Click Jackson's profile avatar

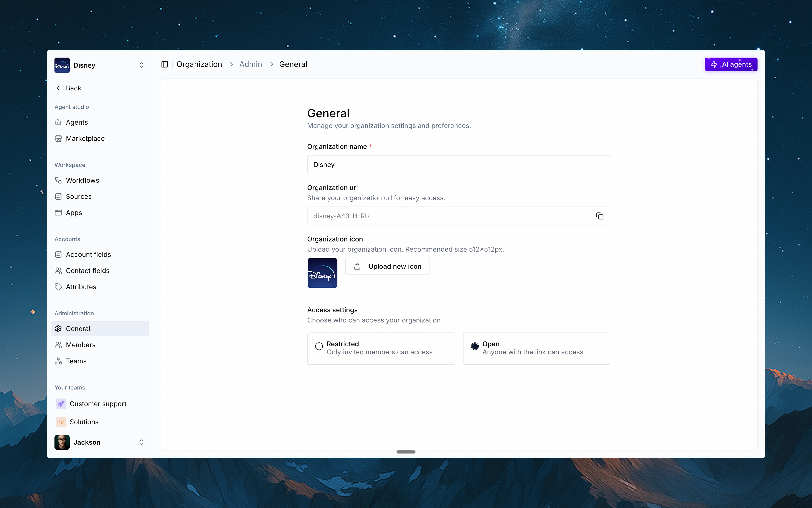(x=62, y=442)
